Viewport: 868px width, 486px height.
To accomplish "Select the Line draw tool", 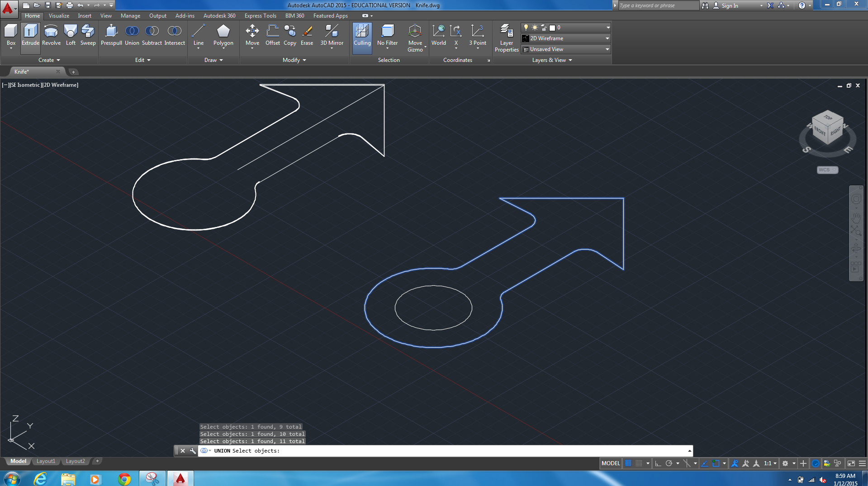I will [199, 35].
